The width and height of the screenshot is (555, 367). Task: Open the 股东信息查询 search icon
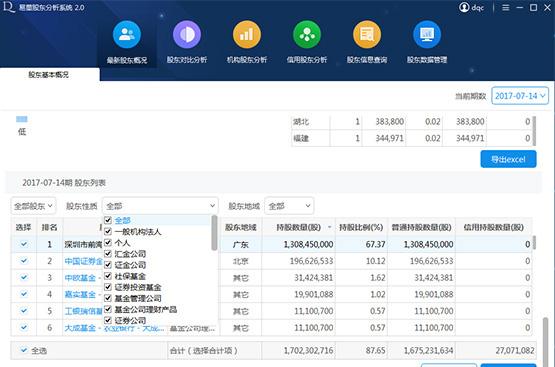(367, 35)
